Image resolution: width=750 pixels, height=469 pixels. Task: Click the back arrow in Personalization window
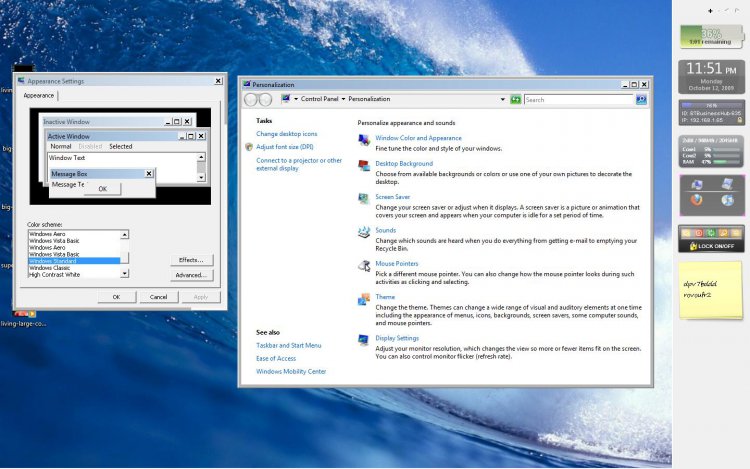point(251,99)
